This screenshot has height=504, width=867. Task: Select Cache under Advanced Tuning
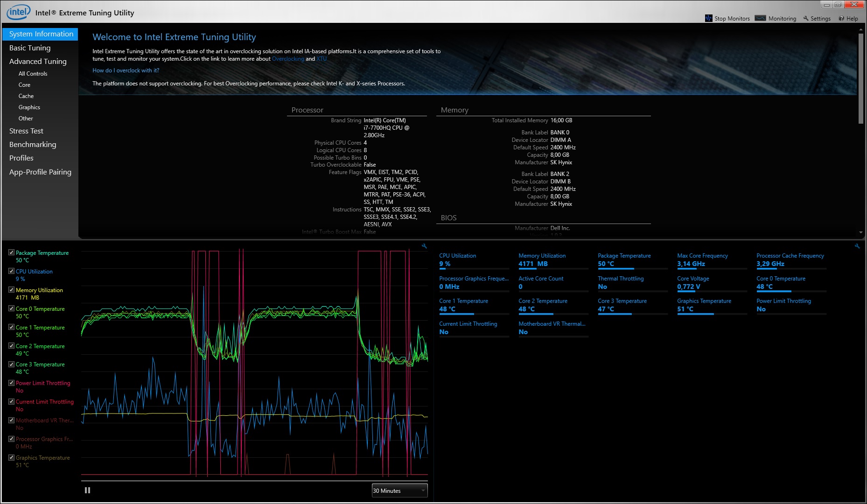point(26,96)
